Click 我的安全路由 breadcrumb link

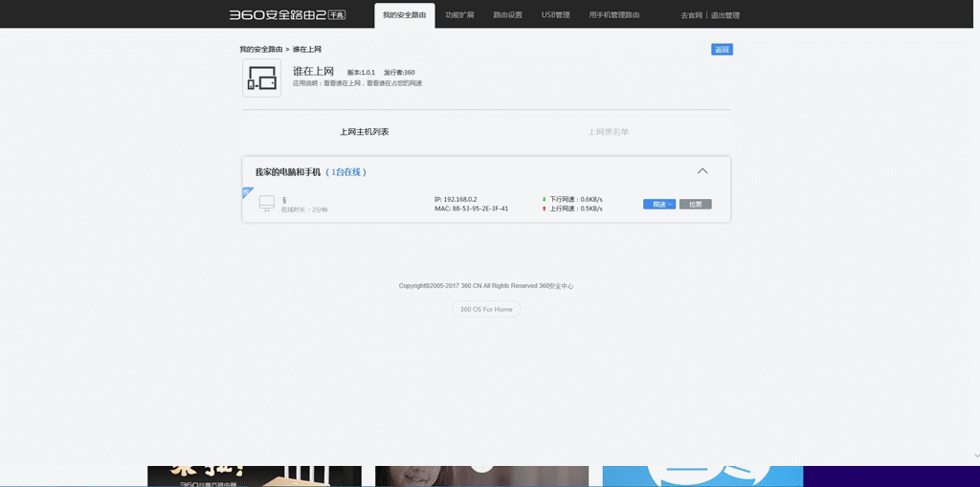pos(260,49)
